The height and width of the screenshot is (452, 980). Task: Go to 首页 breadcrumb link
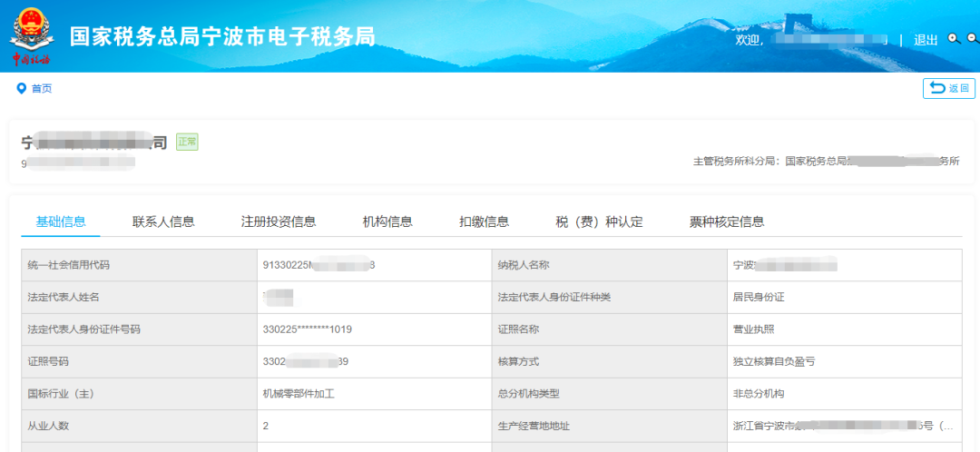coord(42,89)
